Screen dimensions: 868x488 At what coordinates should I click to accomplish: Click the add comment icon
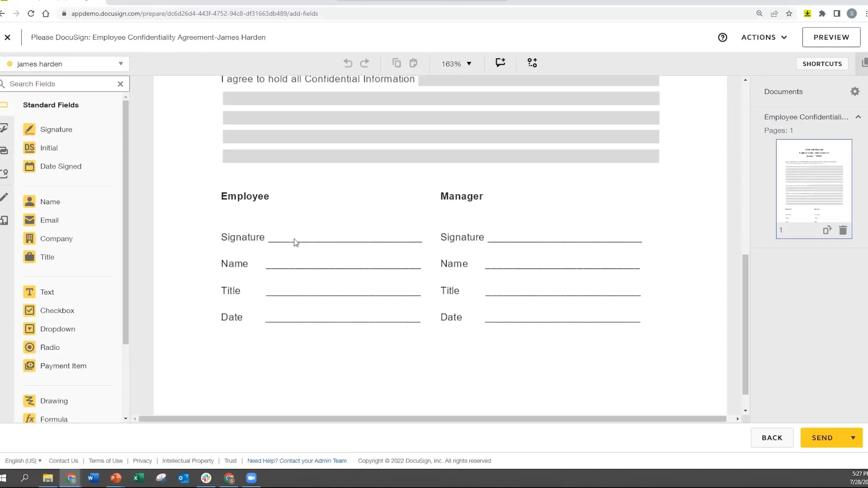pos(500,63)
